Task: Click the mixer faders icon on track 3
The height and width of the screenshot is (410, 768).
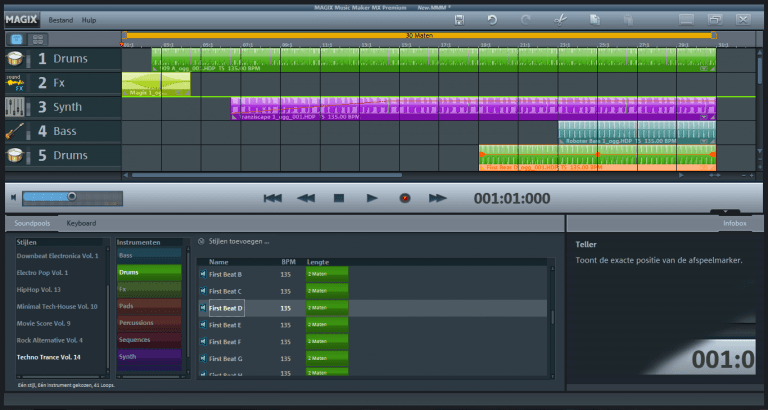Action: tap(15, 107)
